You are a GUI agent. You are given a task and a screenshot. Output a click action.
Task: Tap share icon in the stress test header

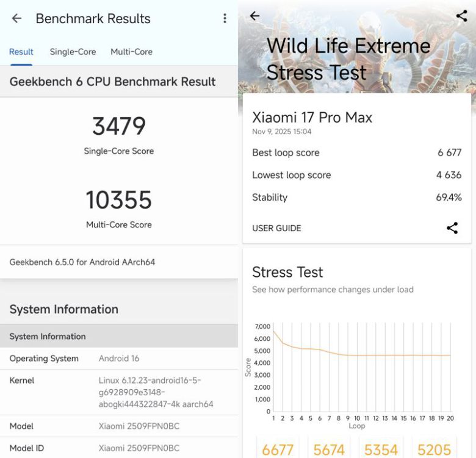pyautogui.click(x=461, y=16)
